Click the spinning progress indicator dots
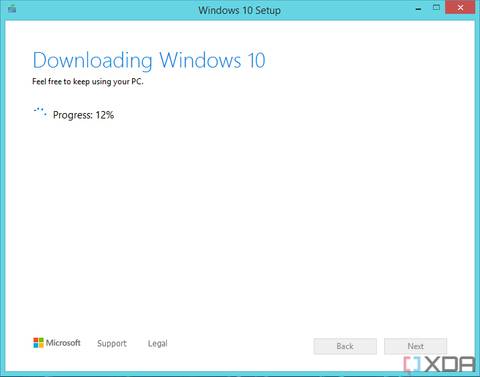480x377 pixels. coord(40,113)
